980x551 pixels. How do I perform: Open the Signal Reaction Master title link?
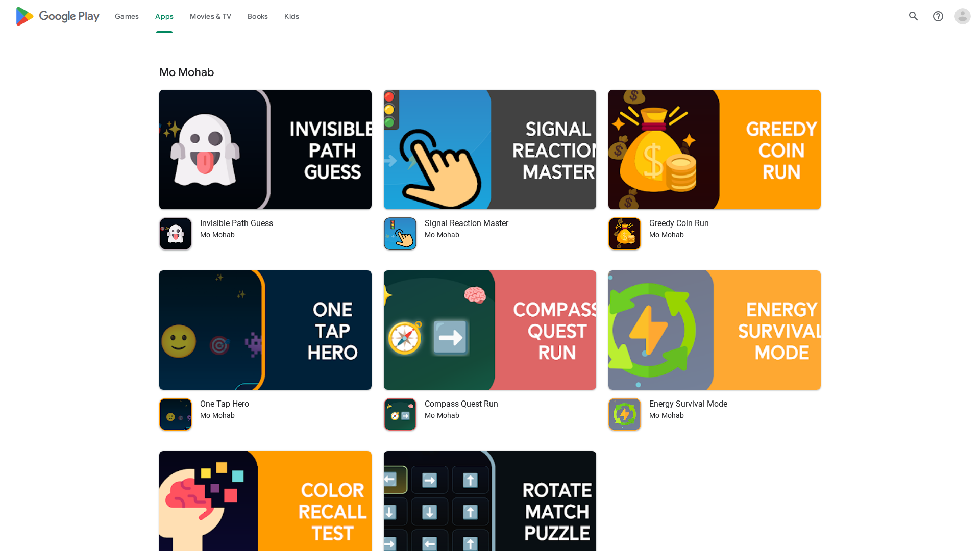(x=467, y=223)
